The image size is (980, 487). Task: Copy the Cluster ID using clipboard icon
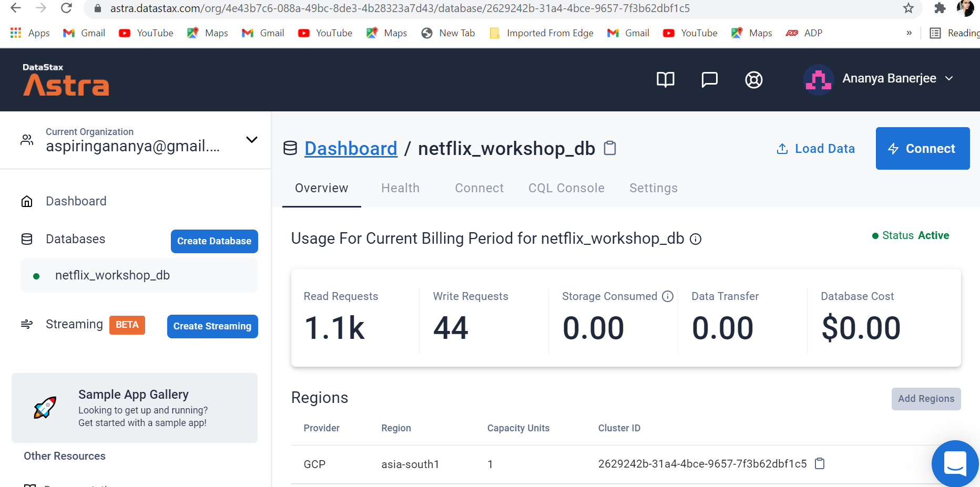pos(820,464)
